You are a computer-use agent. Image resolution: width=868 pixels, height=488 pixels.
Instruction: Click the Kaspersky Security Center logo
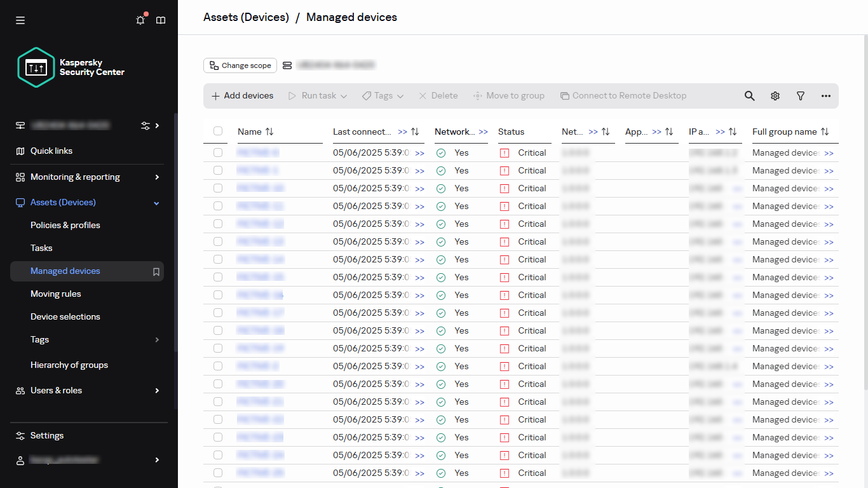tap(36, 67)
